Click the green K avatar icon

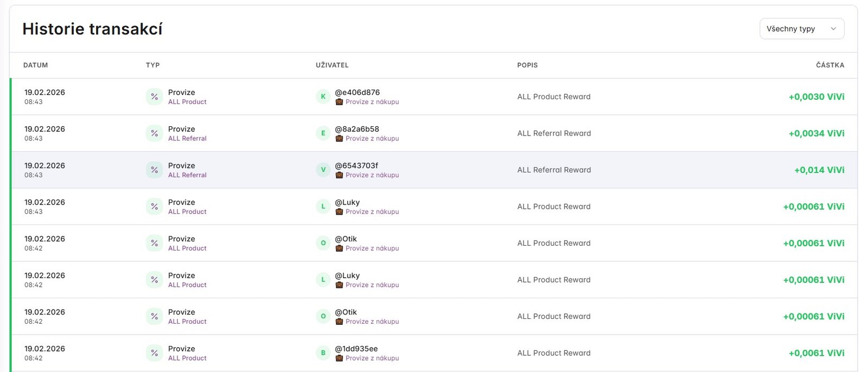point(323,97)
